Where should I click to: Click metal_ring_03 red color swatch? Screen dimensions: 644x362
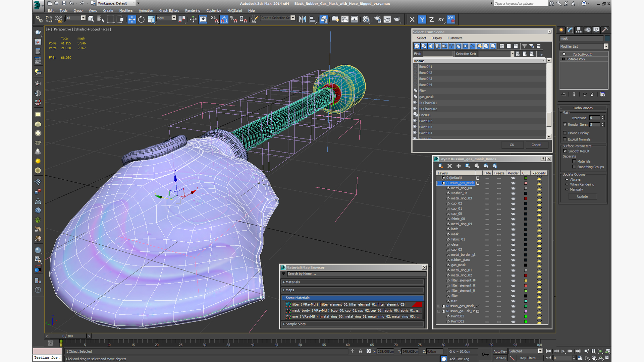[x=526, y=198]
